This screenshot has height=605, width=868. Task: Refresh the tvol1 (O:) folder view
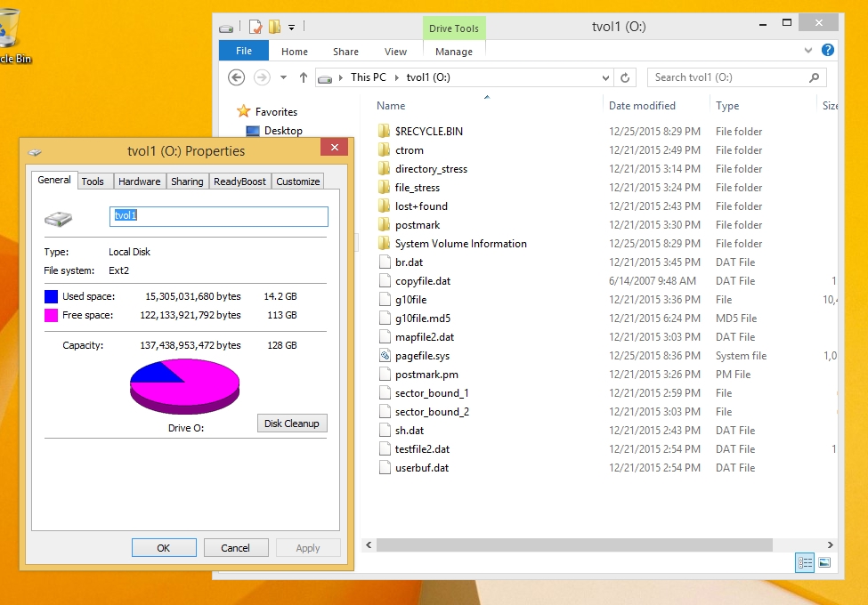pyautogui.click(x=625, y=77)
